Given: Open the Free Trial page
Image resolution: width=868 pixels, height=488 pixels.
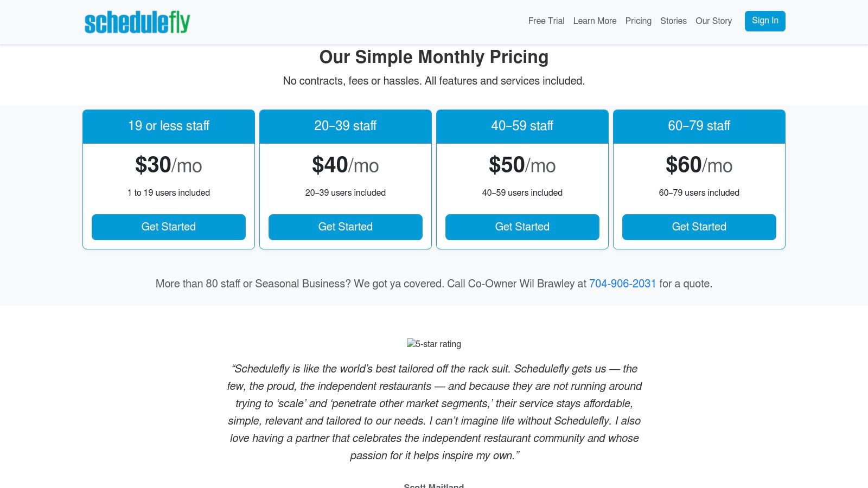Looking at the screenshot, I should point(546,21).
